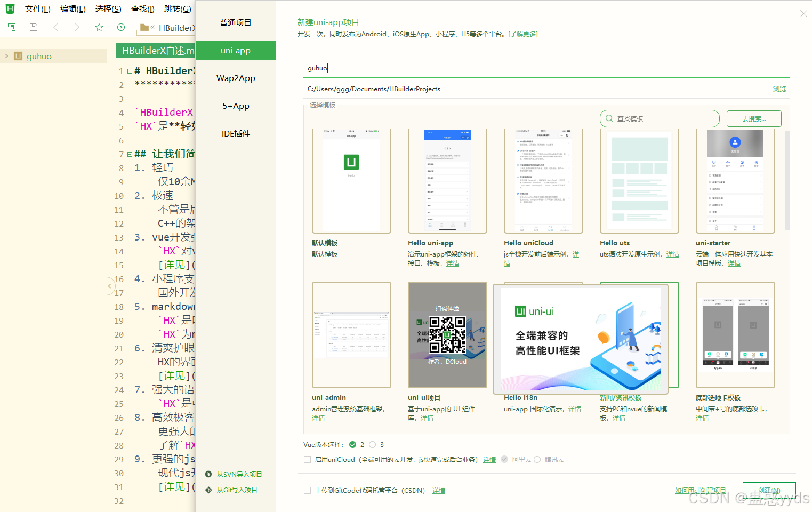Click 从Git导入项目 link

click(237, 490)
